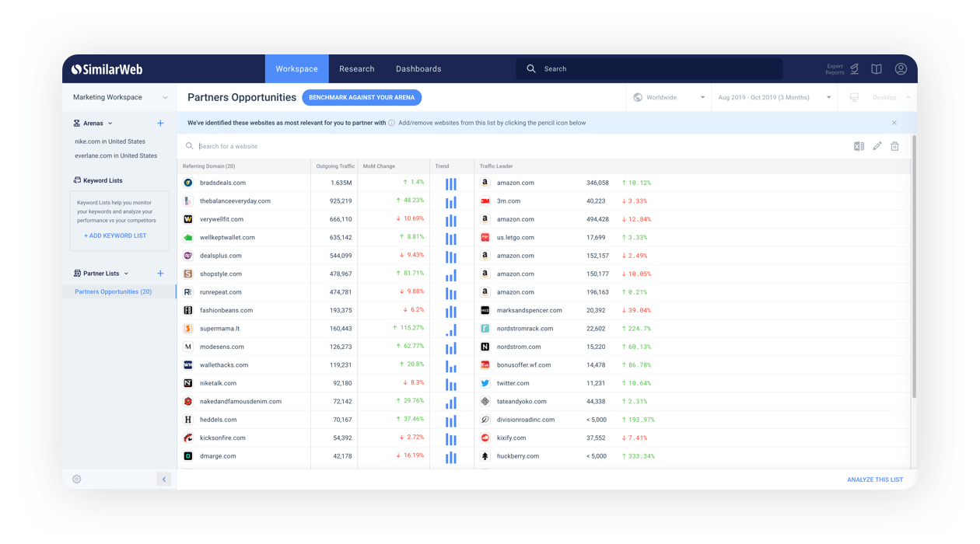Create a partner list with the plus icon
980x544 pixels.
tap(160, 273)
